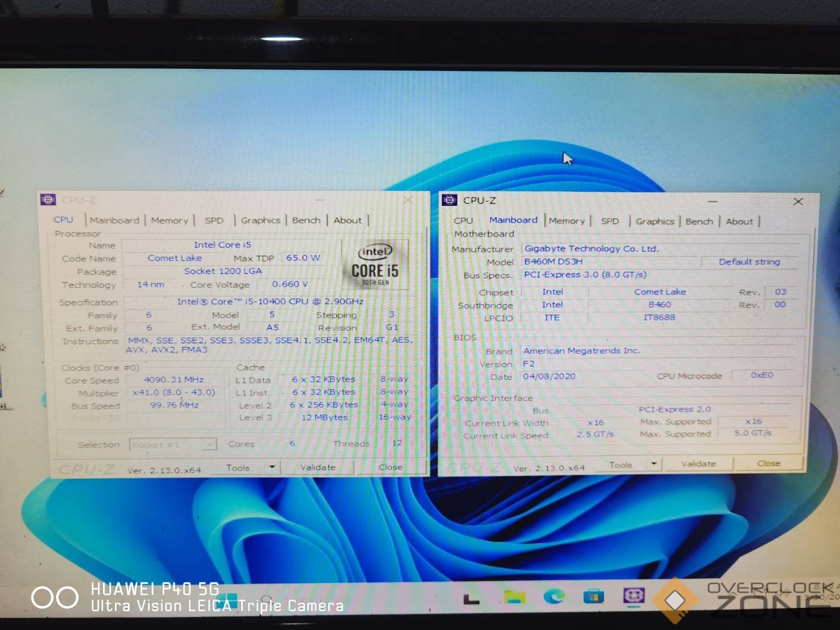Go to the Graphics tab in the Motherboard window

pos(655,222)
